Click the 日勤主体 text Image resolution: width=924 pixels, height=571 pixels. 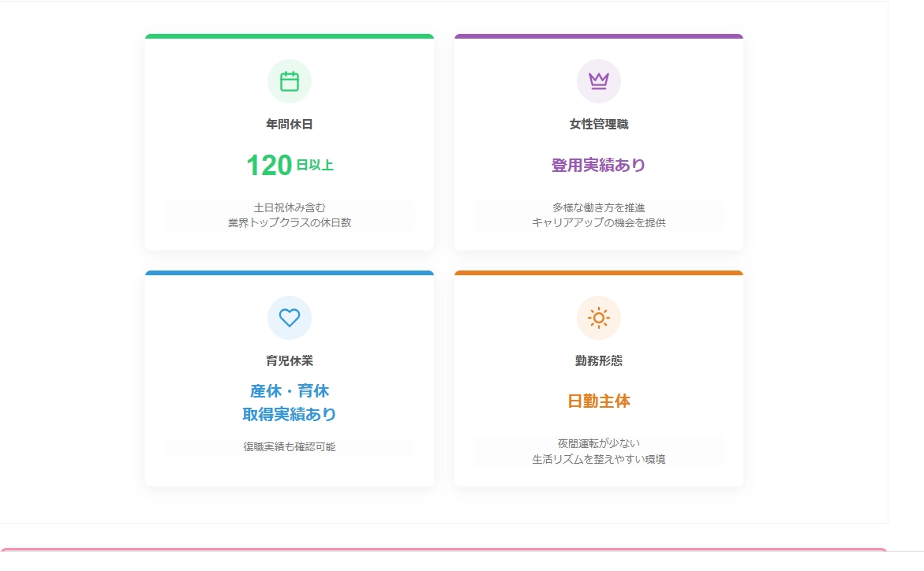click(599, 401)
